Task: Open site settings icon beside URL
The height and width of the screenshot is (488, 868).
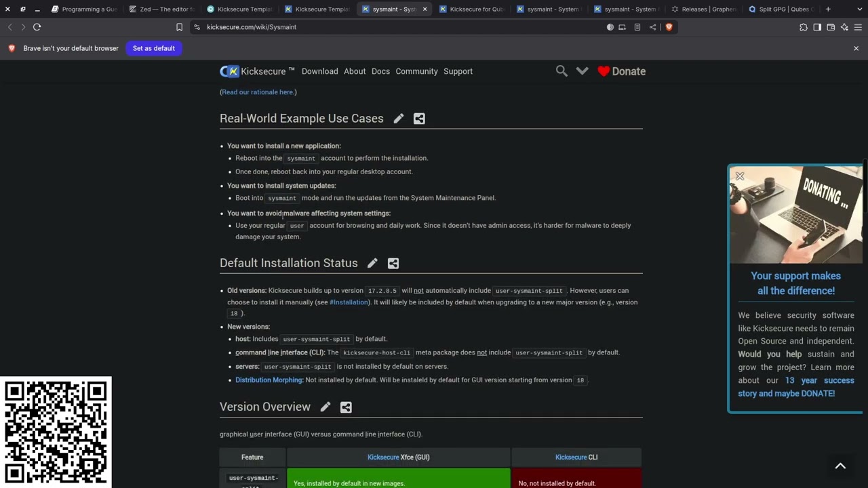Action: [x=197, y=27]
